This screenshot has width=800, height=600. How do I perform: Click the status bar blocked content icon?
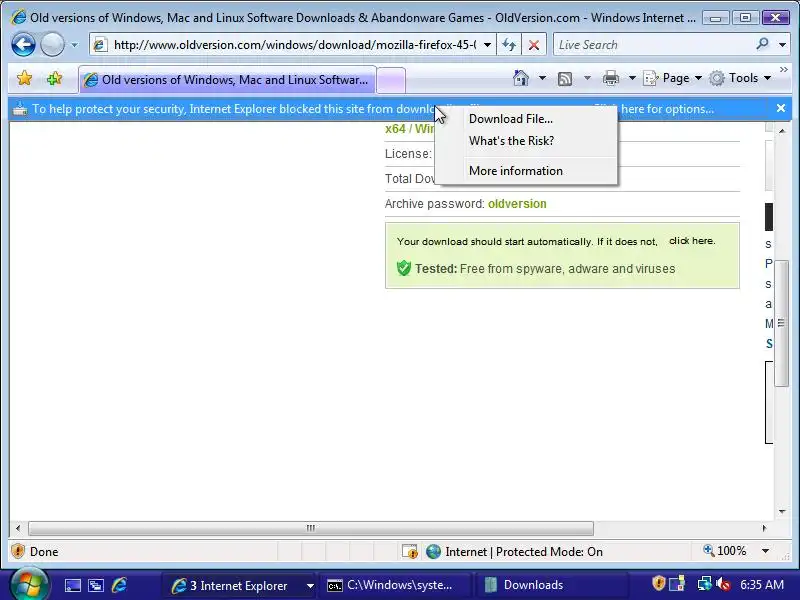[409, 552]
